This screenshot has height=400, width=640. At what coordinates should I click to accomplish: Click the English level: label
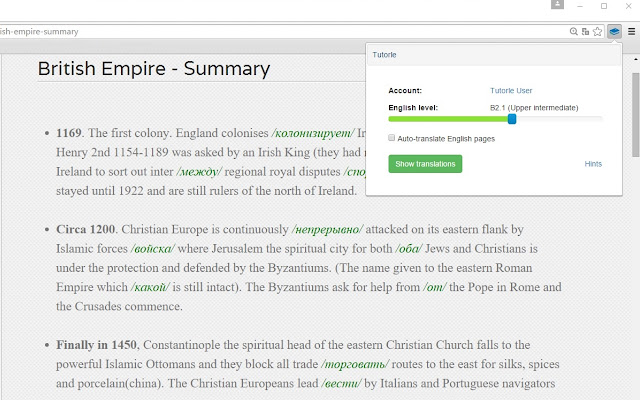413,108
